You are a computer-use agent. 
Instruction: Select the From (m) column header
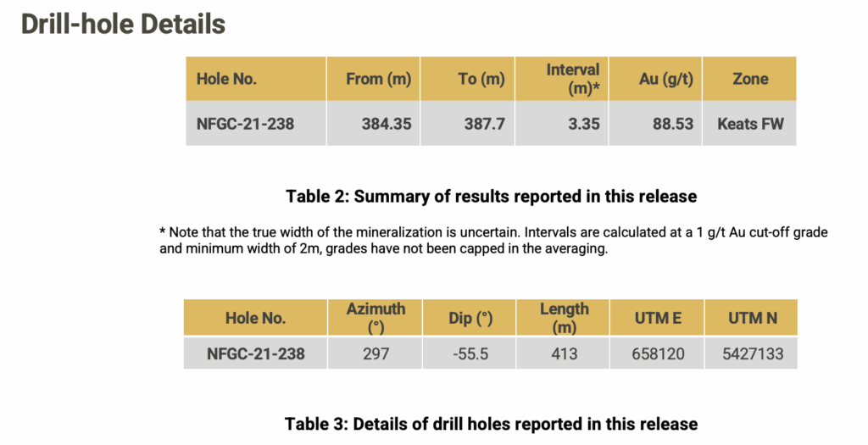(378, 79)
